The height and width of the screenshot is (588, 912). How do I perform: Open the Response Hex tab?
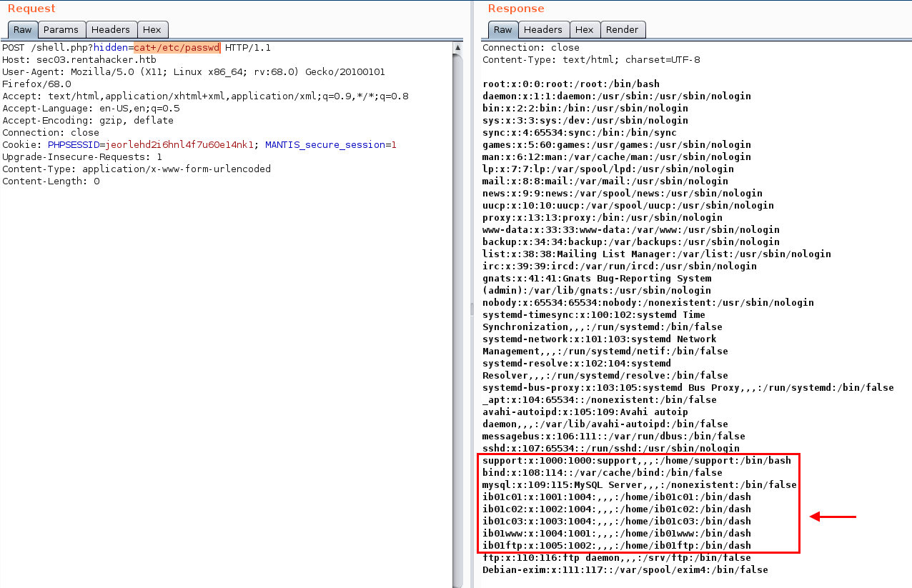(585, 29)
